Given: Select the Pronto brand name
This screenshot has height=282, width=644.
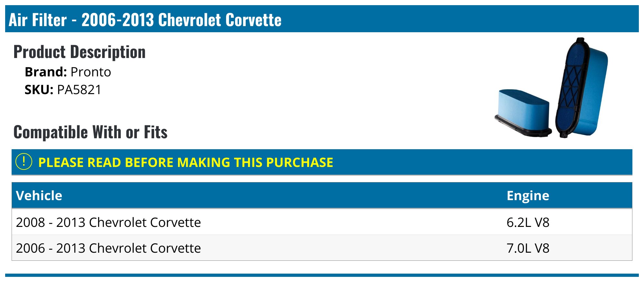Looking at the screenshot, I should click(91, 72).
